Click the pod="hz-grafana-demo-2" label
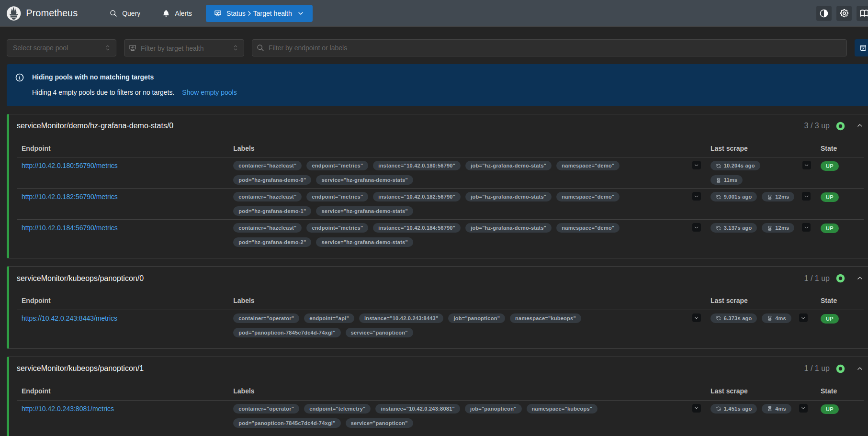Image resolution: width=868 pixels, height=436 pixels. 272,242
